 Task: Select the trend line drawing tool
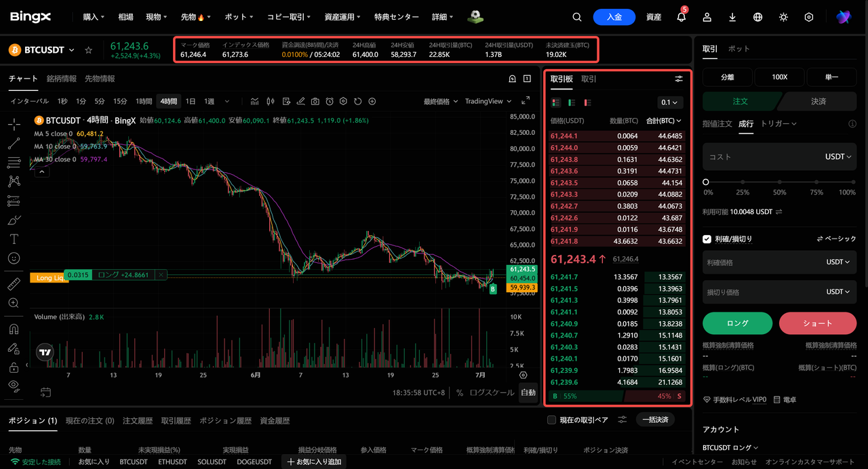tap(14, 144)
